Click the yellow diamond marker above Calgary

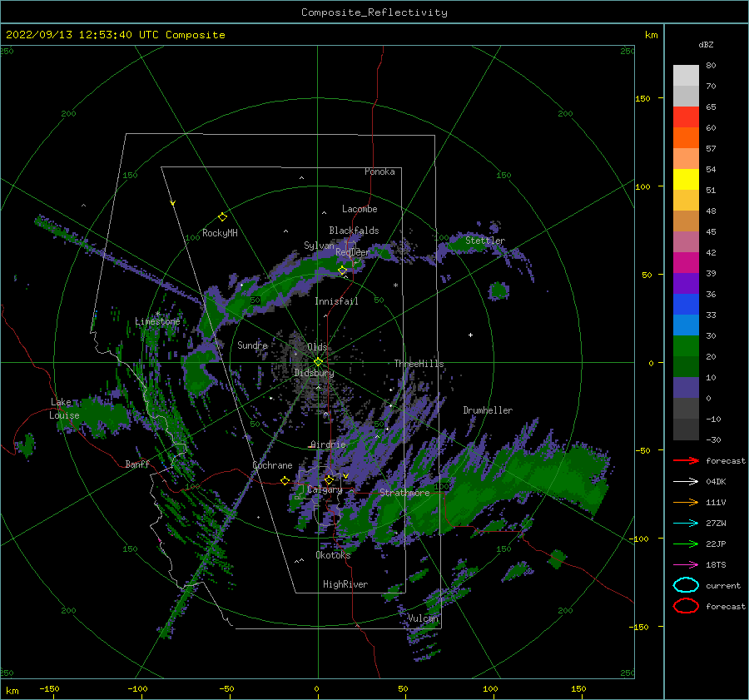coord(329,479)
